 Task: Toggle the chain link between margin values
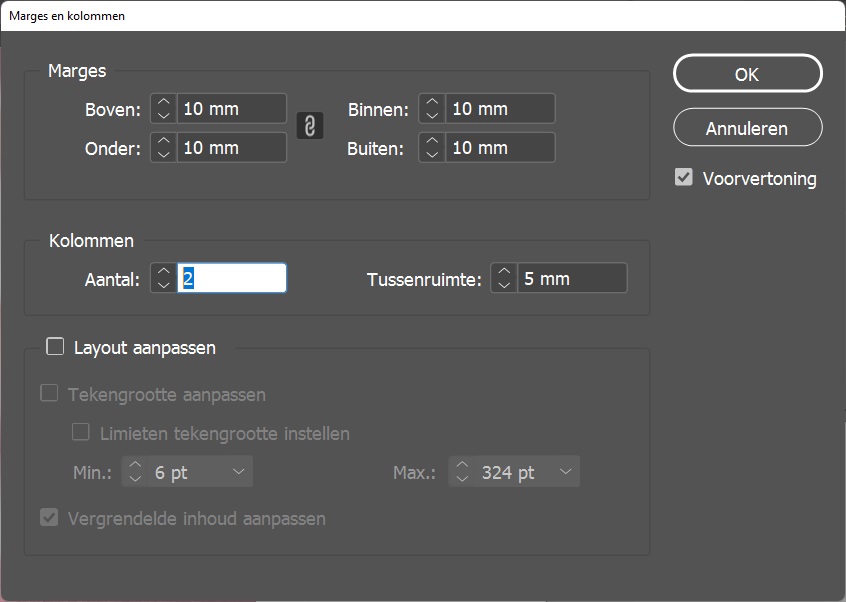coord(310,126)
